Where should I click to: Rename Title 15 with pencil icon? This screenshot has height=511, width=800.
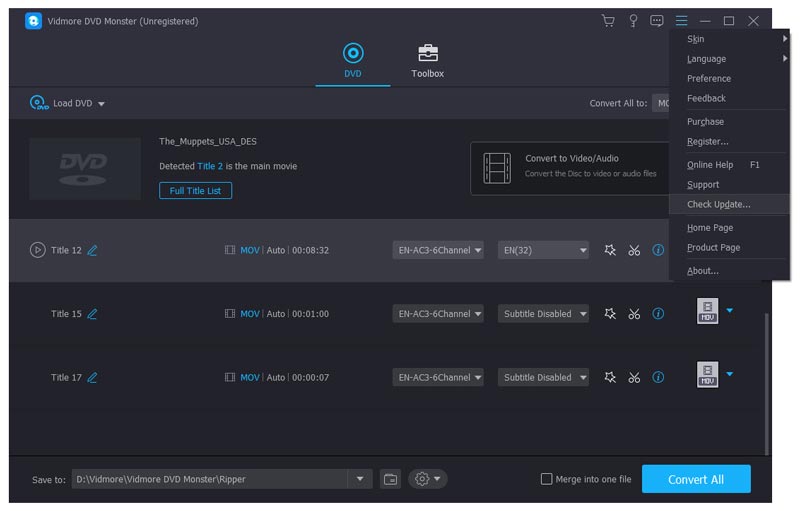coord(92,314)
